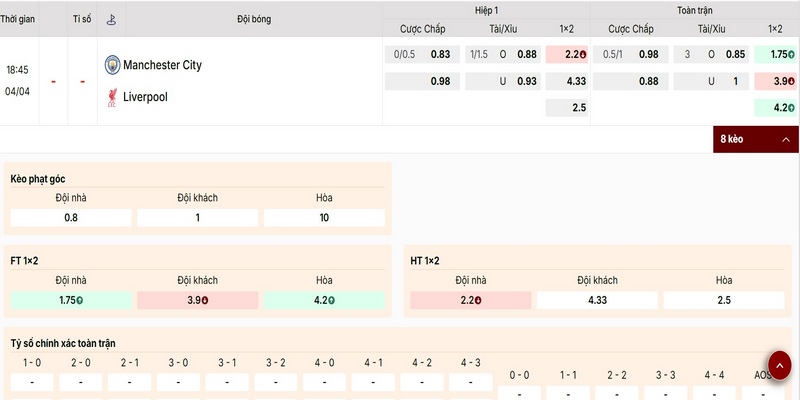Viewport: 800px width, 400px height.
Task: Select HT 1×2 Đội khách odds 4.33
Action: [x=597, y=300]
